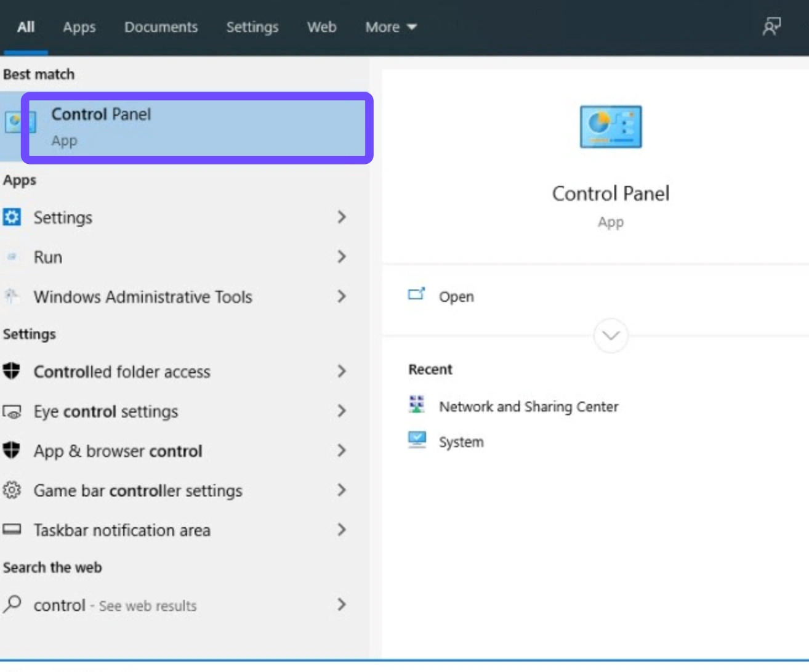This screenshot has width=809, height=672.
Task: Open the Settings app icon
Action: pyautogui.click(x=12, y=217)
